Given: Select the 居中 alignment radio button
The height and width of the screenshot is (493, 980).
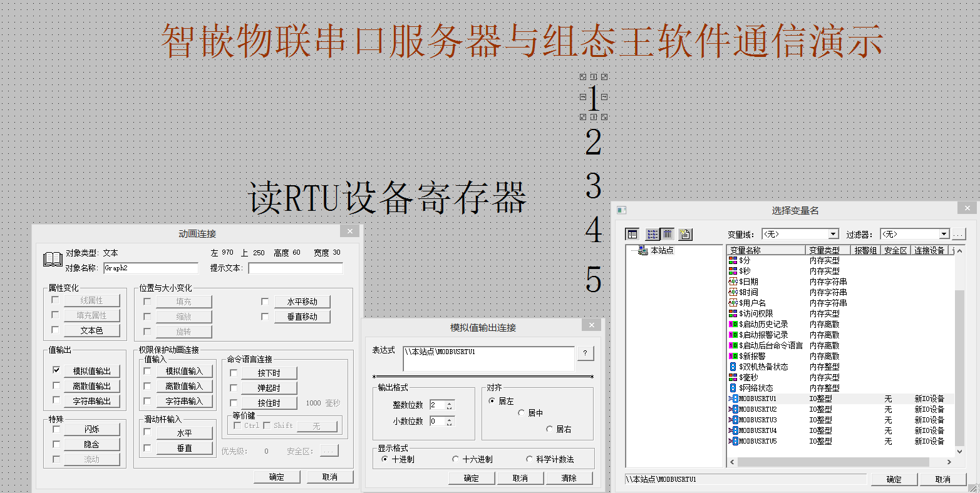Looking at the screenshot, I should [x=522, y=413].
